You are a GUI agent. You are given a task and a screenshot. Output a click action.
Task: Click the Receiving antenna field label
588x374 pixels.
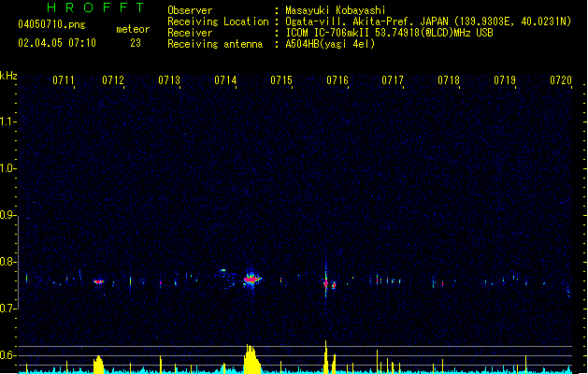pos(215,44)
